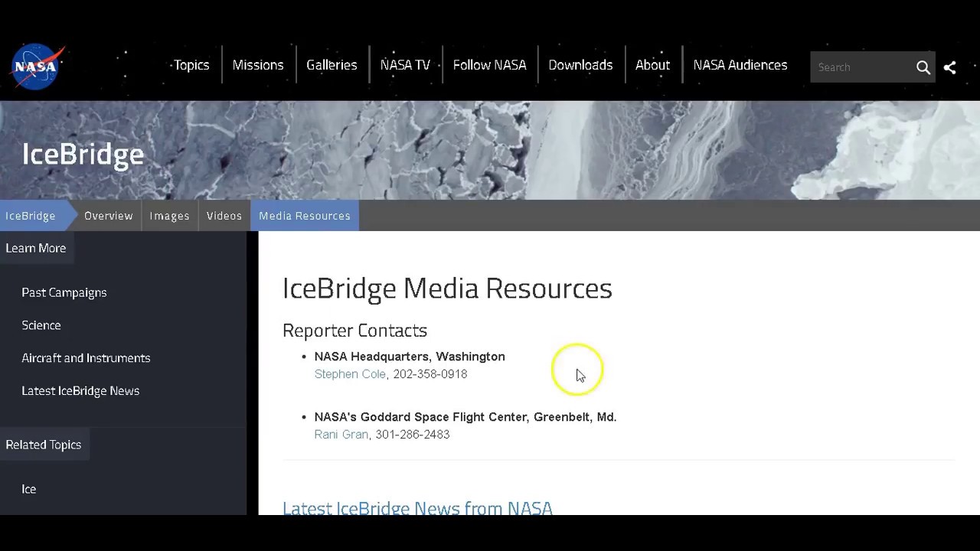This screenshot has width=980, height=551.
Task: Switch to the Images tab
Action: [x=169, y=216]
